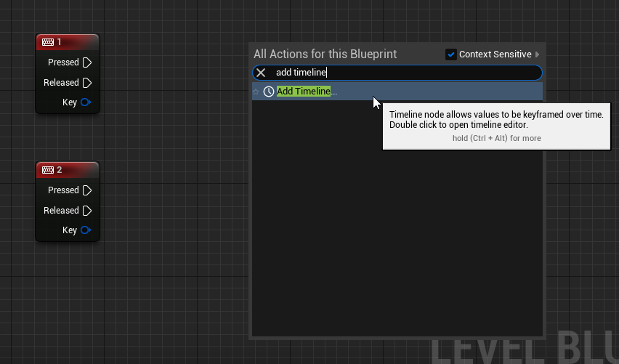Image resolution: width=619 pixels, height=364 pixels.
Task: Click the Released exec pin on node 2
Action: tap(87, 211)
